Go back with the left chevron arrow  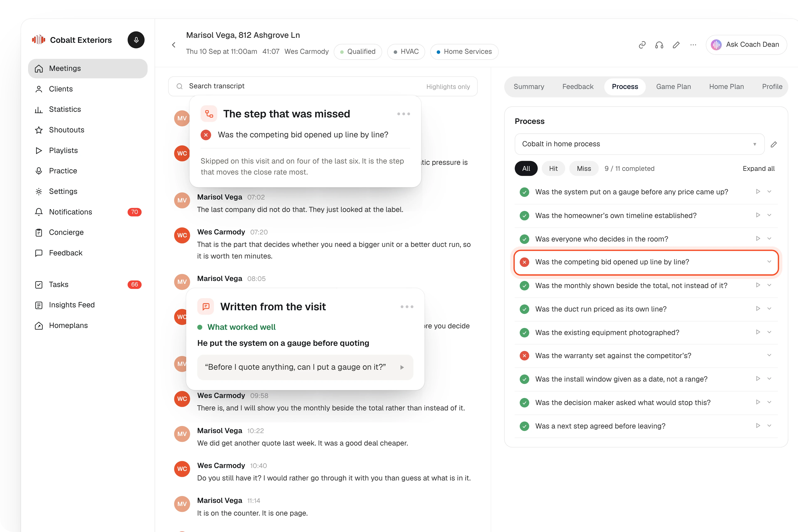[174, 45]
